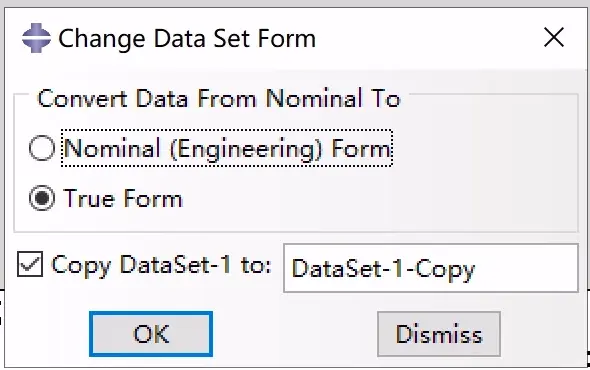This screenshot has height=370, width=590.
Task: Click the Convert Data From Nominal To heading
Action: pyautogui.click(x=219, y=99)
